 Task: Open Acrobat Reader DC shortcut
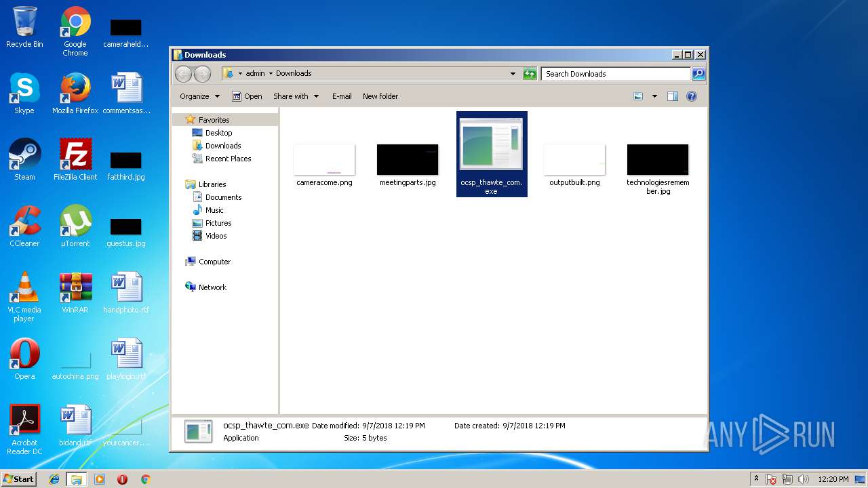coord(24,430)
